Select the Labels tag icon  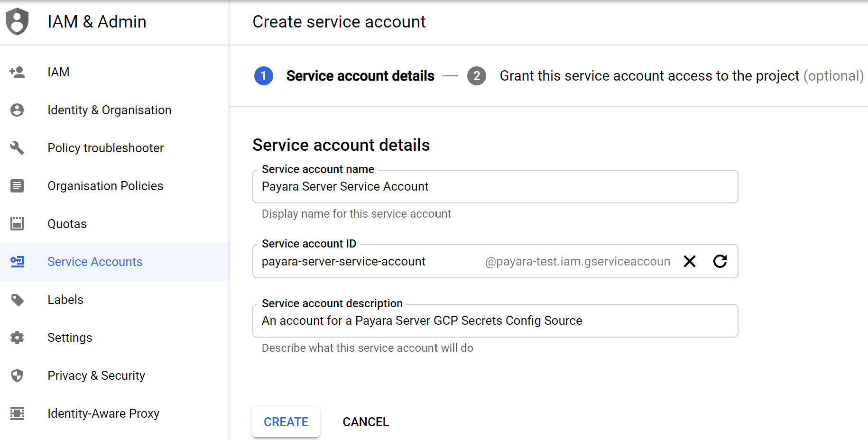tap(17, 299)
